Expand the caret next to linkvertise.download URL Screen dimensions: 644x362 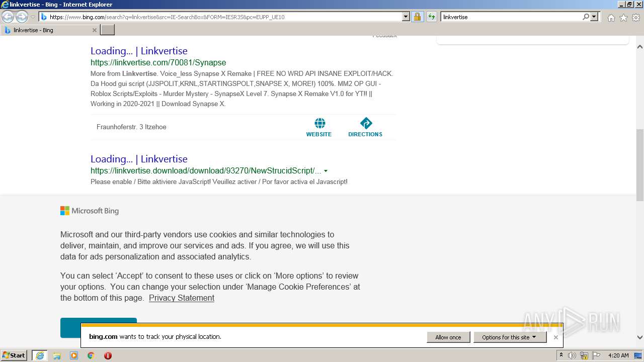click(x=326, y=171)
